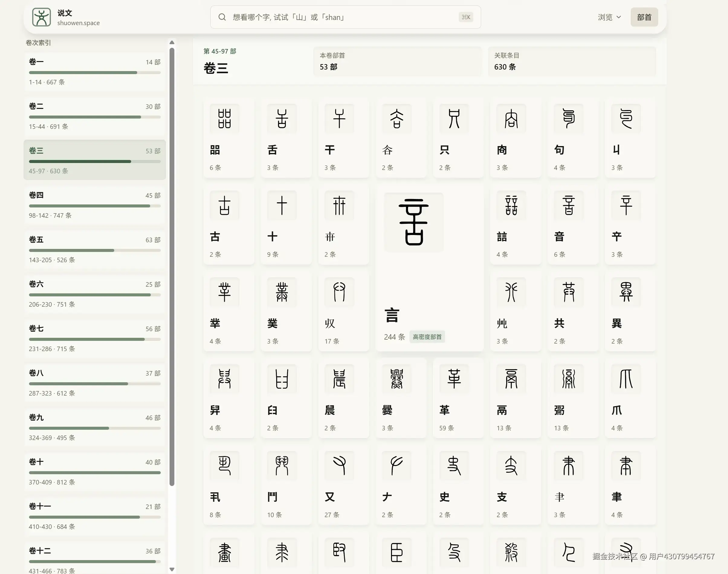
Task: Click the 高密度部首 tag
Action: (x=427, y=337)
